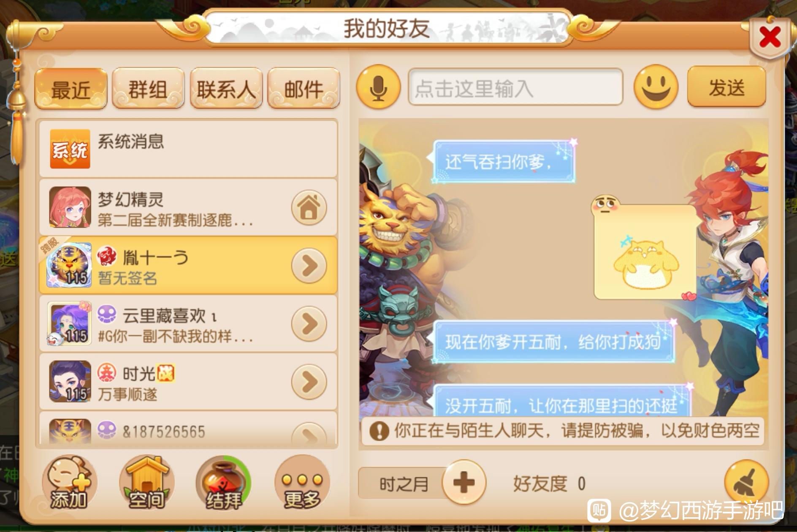Click the 发送 send button
The image size is (797, 532).
[727, 87]
